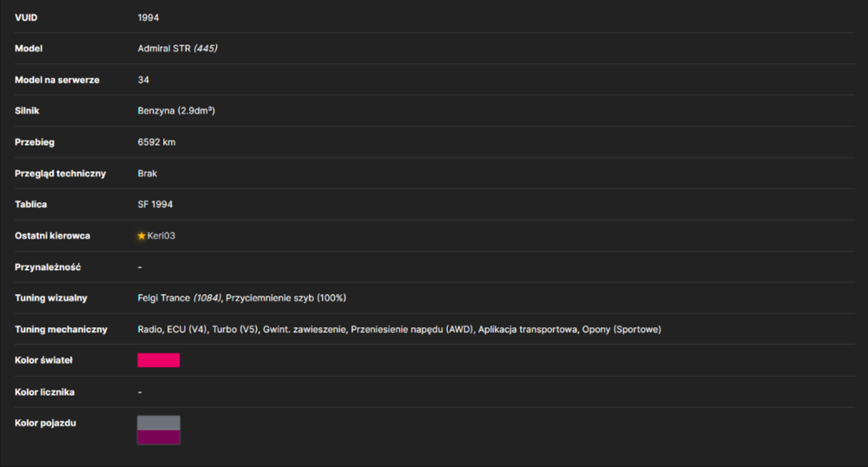Select the Ostatni kierowca label

pyautogui.click(x=52, y=236)
